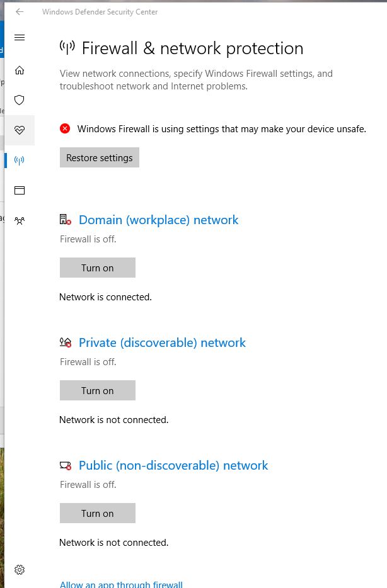Click 'Firewall is off.' under Public network
This screenshot has height=588, width=387.
88,485
